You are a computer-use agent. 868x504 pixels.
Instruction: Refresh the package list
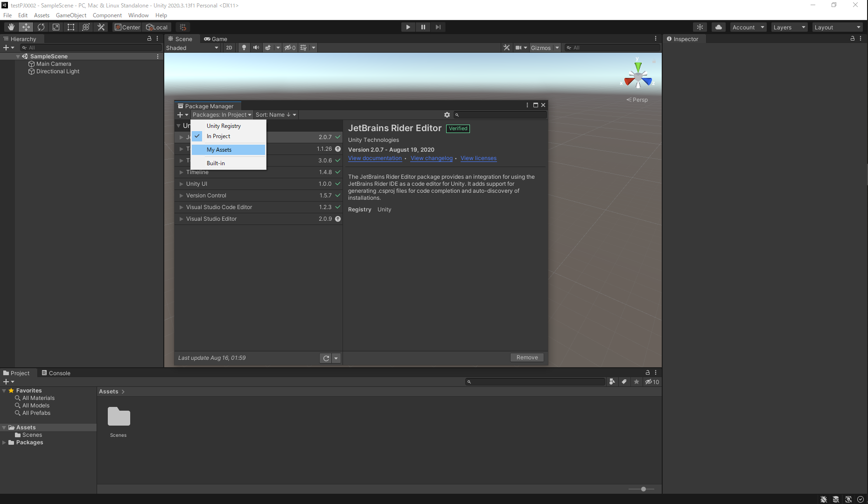326,358
